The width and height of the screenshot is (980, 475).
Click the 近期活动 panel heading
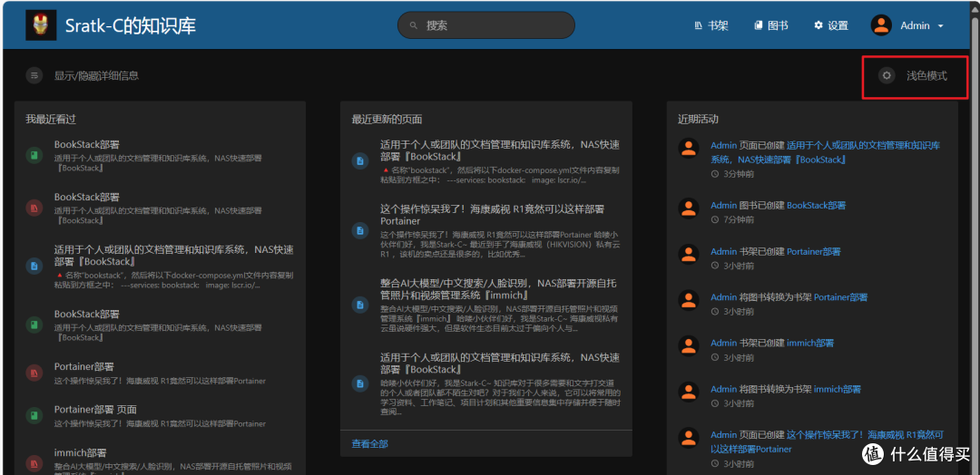(x=698, y=119)
